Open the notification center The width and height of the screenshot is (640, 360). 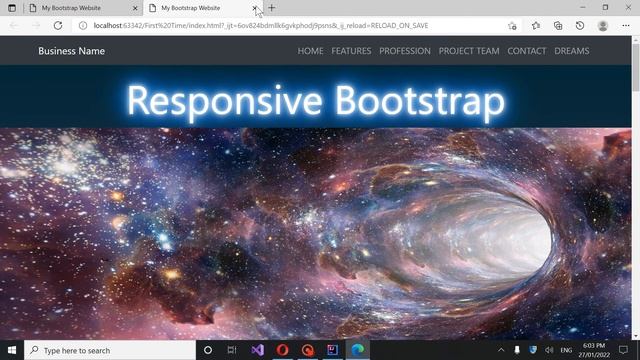click(x=623, y=350)
